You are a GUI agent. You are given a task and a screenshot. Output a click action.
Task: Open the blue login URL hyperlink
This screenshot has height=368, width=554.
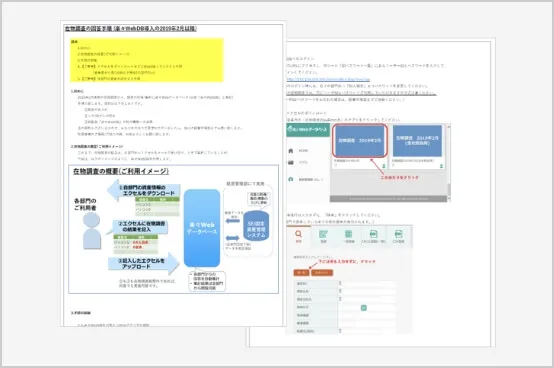328,79
